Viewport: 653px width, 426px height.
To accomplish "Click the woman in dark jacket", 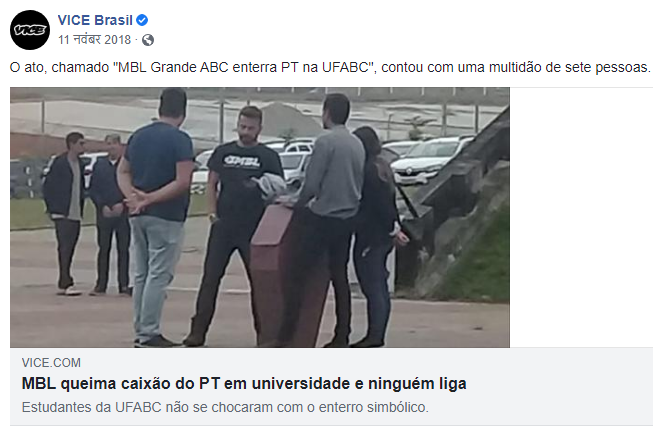I will tap(375, 237).
